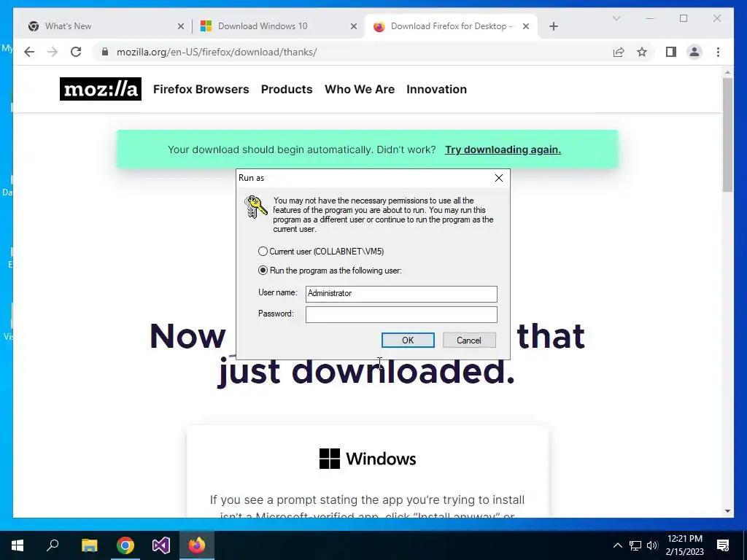Click the Firefox installer taskbar icon
Screen dimensions: 747x560
tap(197, 545)
